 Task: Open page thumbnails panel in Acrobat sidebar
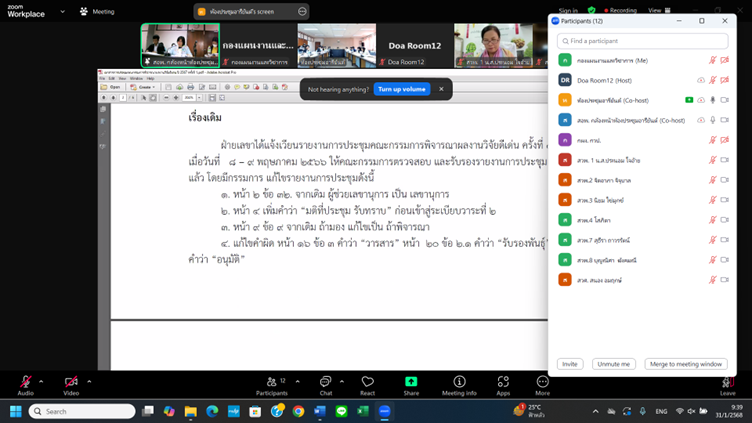[103, 109]
